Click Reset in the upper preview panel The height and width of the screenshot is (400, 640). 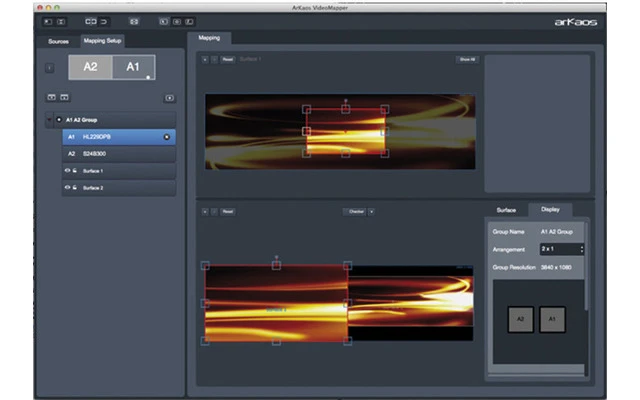[x=228, y=60]
